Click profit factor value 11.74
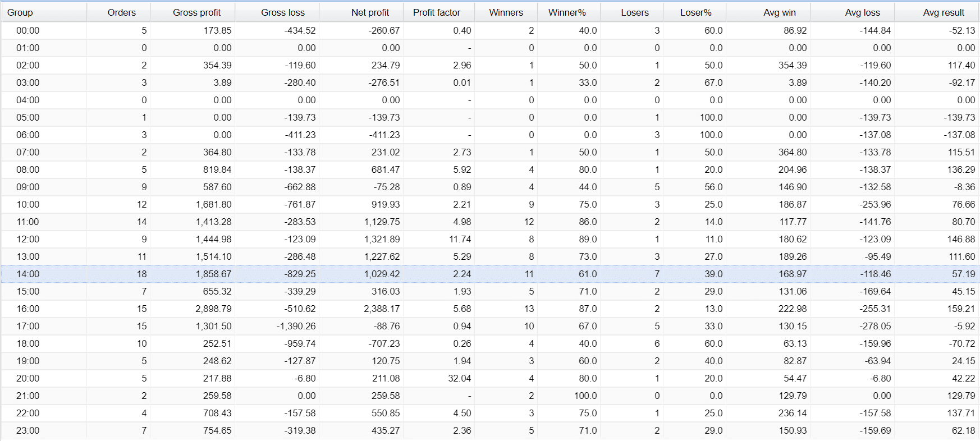This screenshot has height=441, width=980. (460, 239)
